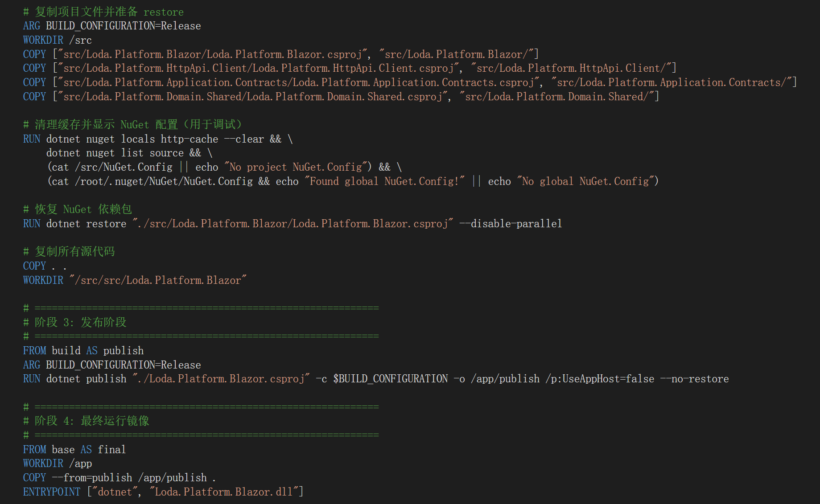Click the 'dotnet nuget list source' command
This screenshot has width=820, height=504.
point(115,153)
